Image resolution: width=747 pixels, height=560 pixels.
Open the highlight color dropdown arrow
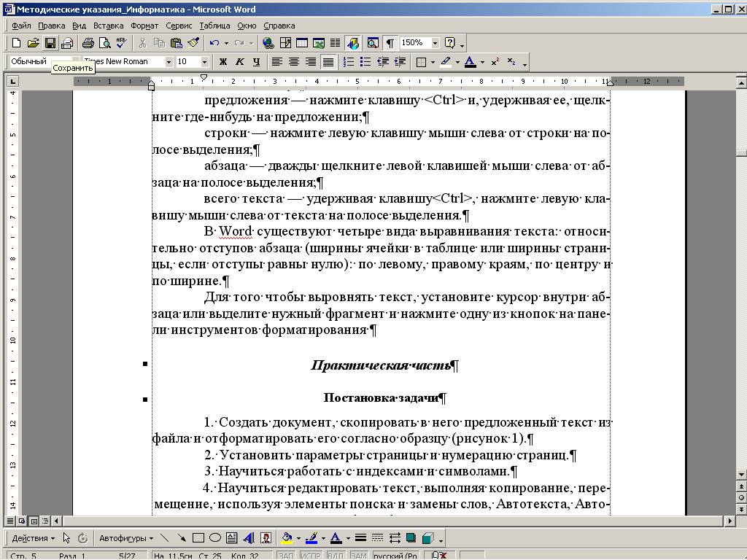pyautogui.click(x=457, y=62)
